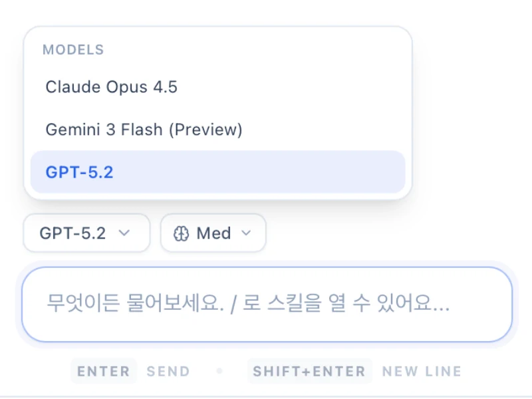Choose the Gemini 3 Flash (Preview) model
Image resolution: width=532 pixels, height=399 pixels.
pos(144,130)
